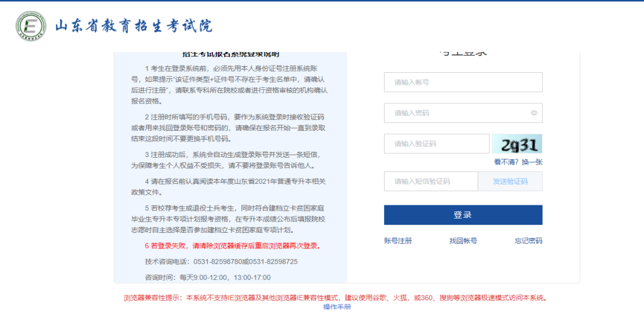
Task: Click the 咨询时间 hours line
Action: click(208, 277)
